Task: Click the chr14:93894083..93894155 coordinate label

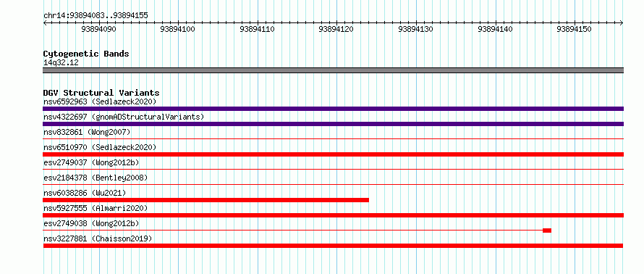Action: click(x=96, y=16)
